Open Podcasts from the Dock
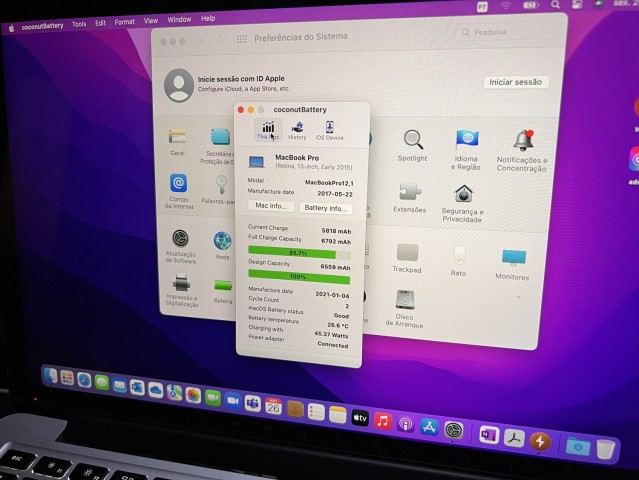Screen dimensions: 639x480 click(405, 424)
